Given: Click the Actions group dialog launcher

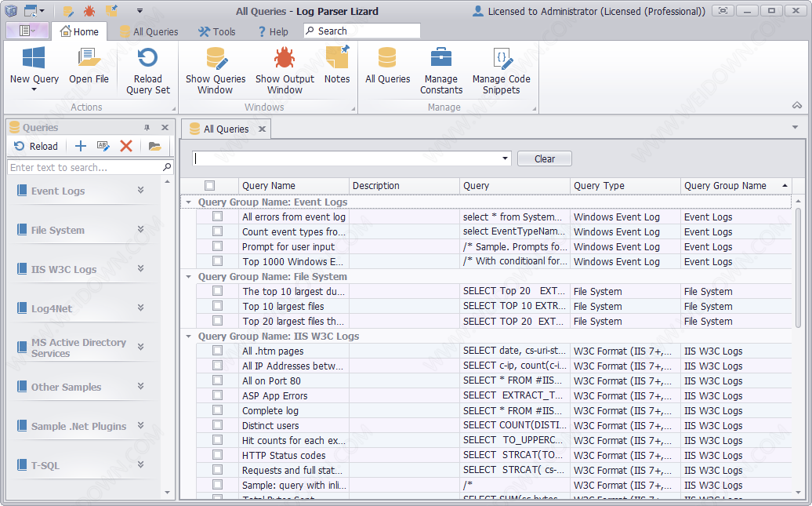Looking at the screenshot, I should pos(173,109).
